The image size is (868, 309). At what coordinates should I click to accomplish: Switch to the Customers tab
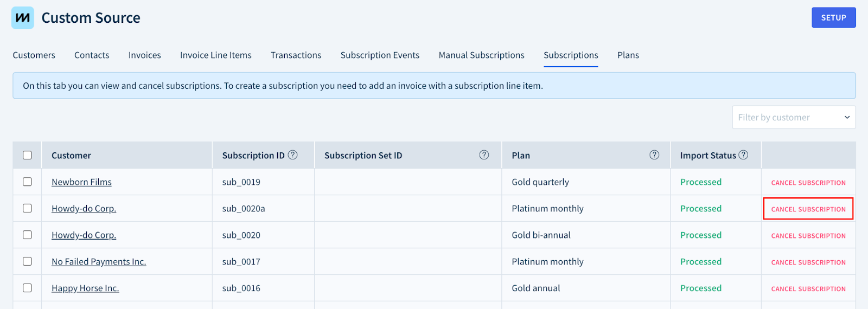34,55
